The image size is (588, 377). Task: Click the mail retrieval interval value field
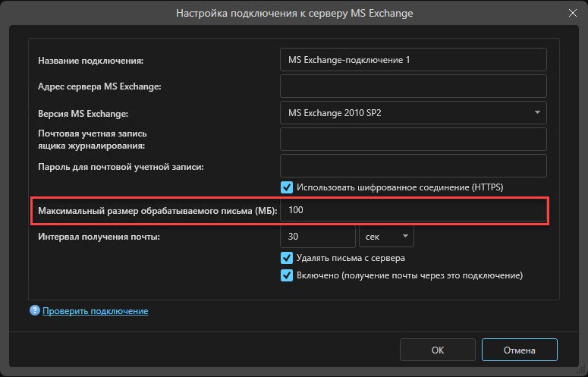pyautogui.click(x=318, y=237)
